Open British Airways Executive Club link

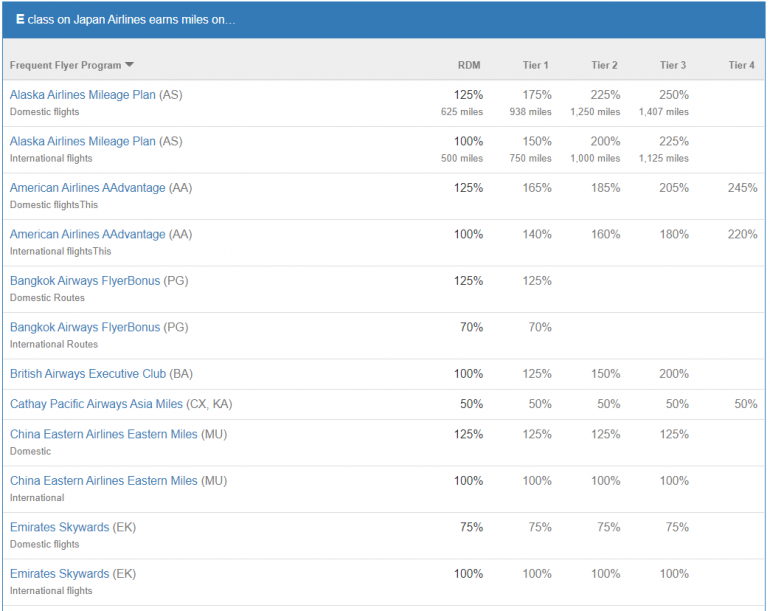point(88,374)
